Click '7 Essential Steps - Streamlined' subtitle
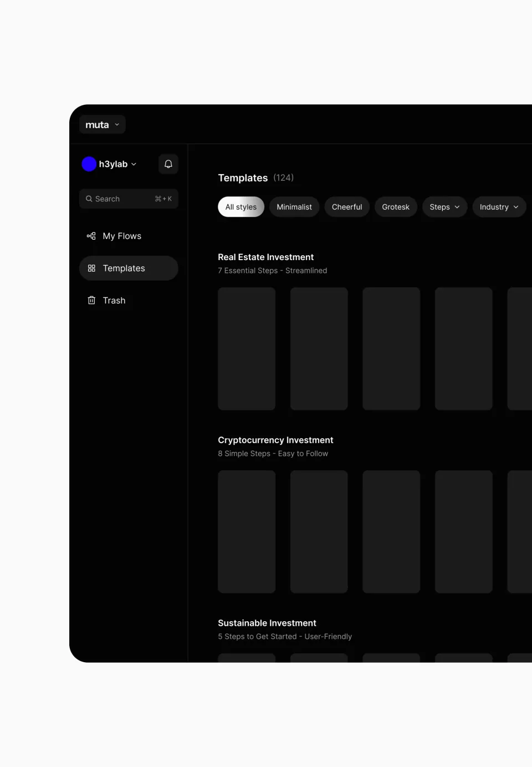 [x=273, y=271]
